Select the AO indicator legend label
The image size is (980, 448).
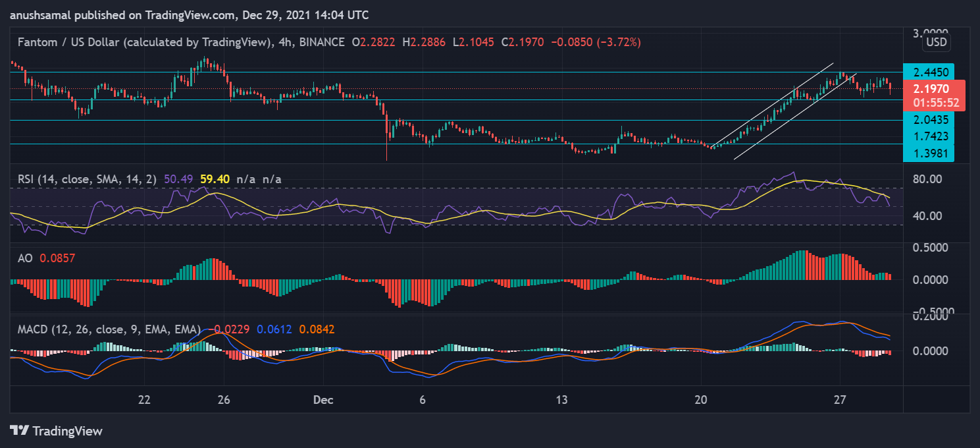(x=26, y=259)
